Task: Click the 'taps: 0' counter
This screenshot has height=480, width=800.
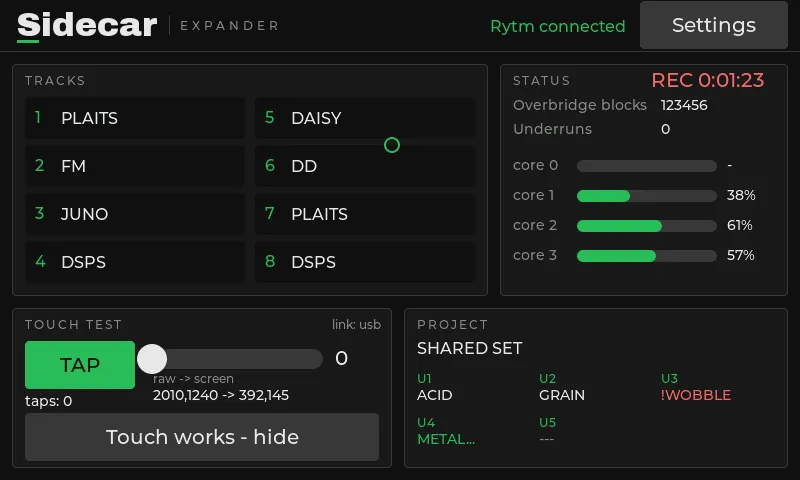Action: pyautogui.click(x=48, y=401)
